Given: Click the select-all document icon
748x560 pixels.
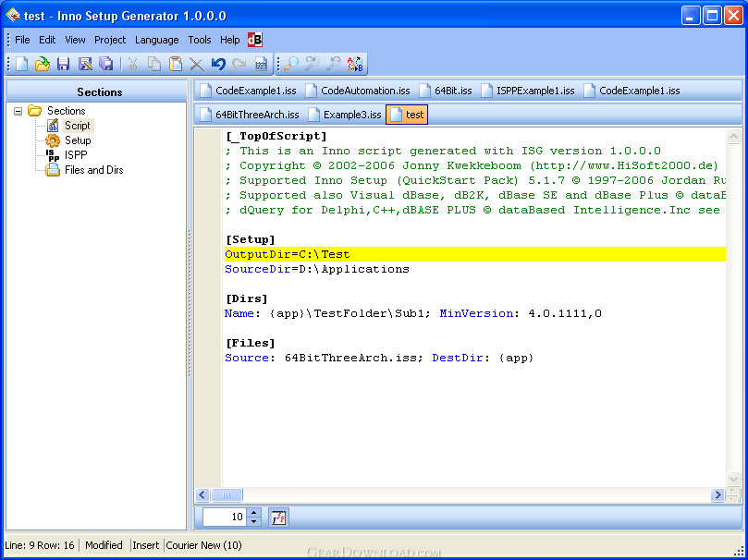Looking at the screenshot, I should point(261,64).
